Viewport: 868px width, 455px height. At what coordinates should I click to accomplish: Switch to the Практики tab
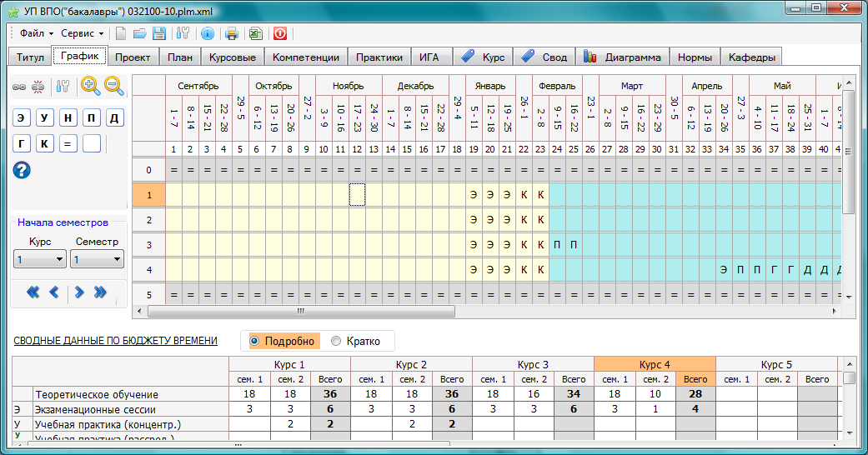point(379,57)
